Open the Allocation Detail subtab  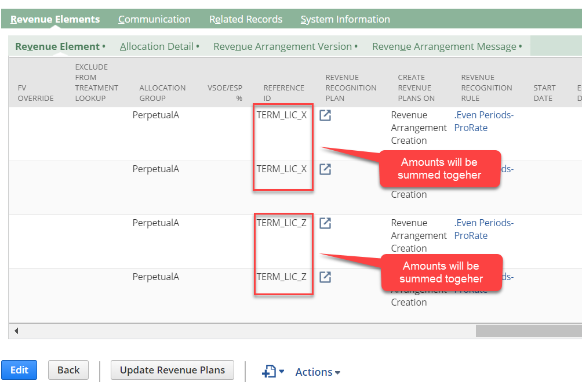157,46
